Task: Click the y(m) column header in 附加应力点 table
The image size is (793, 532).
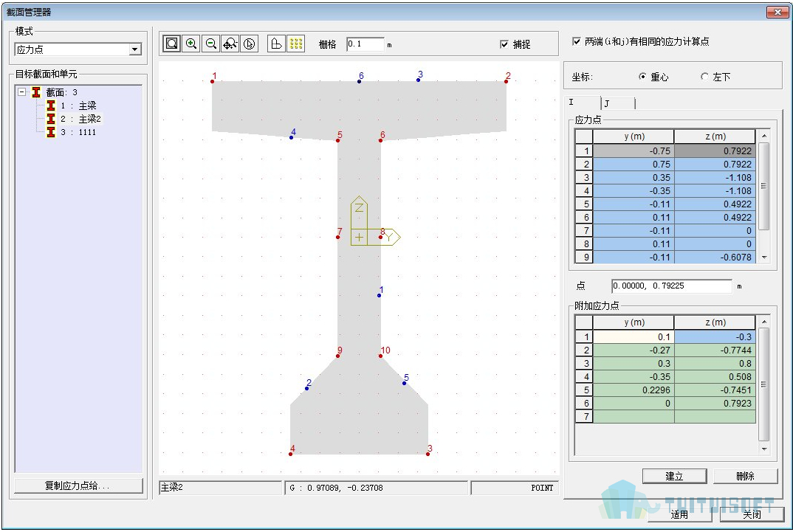Action: 634,322
